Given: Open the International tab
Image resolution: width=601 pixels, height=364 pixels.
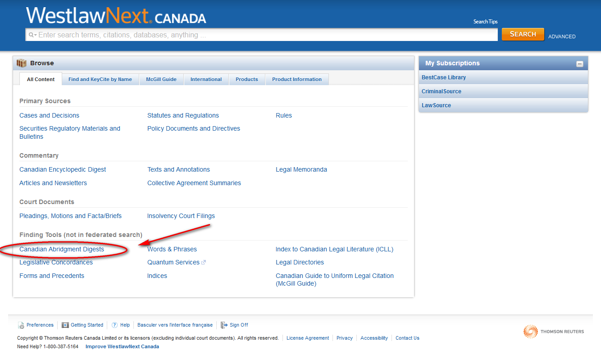Looking at the screenshot, I should pyautogui.click(x=206, y=79).
